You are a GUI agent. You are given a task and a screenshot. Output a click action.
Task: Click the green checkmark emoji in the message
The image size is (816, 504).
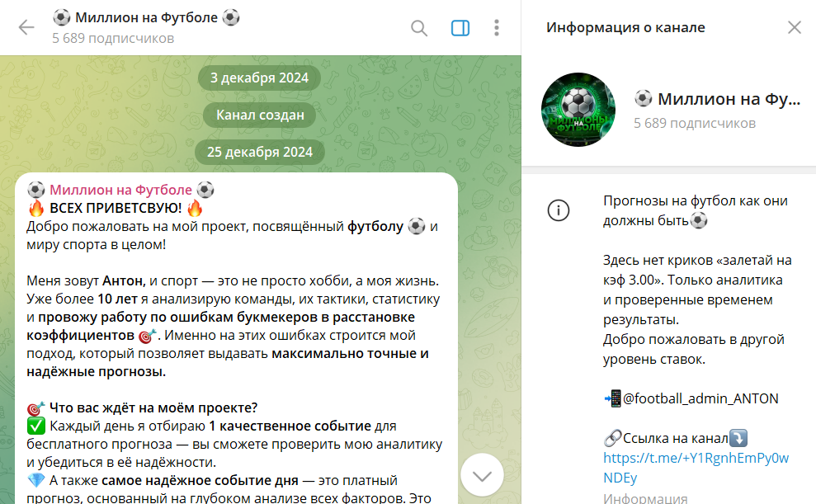pos(36,426)
